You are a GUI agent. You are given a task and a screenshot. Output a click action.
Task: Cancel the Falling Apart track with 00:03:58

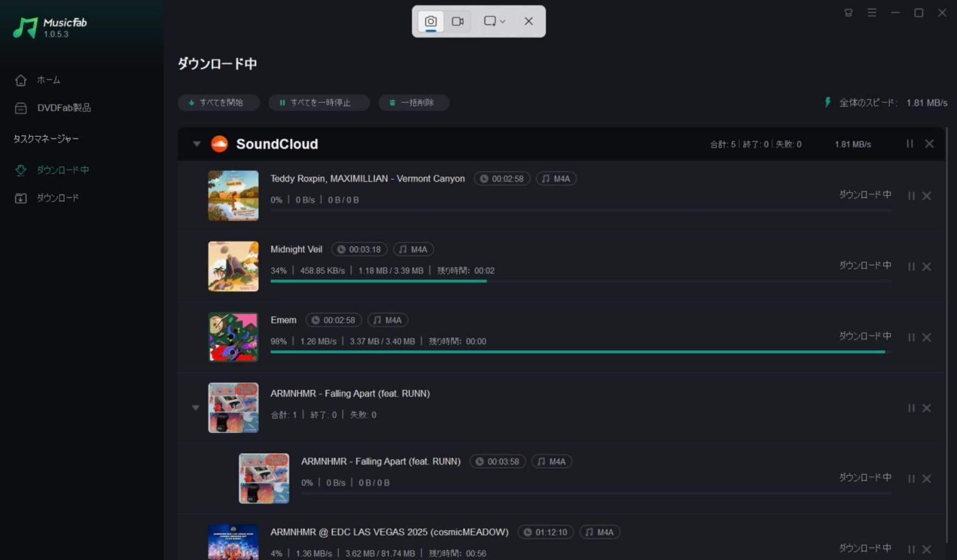coord(926,479)
